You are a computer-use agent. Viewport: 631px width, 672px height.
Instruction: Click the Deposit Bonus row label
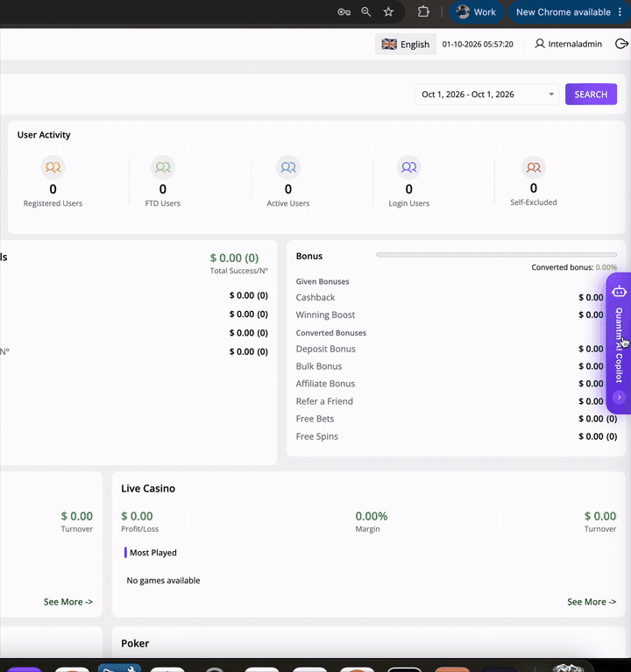[326, 349]
